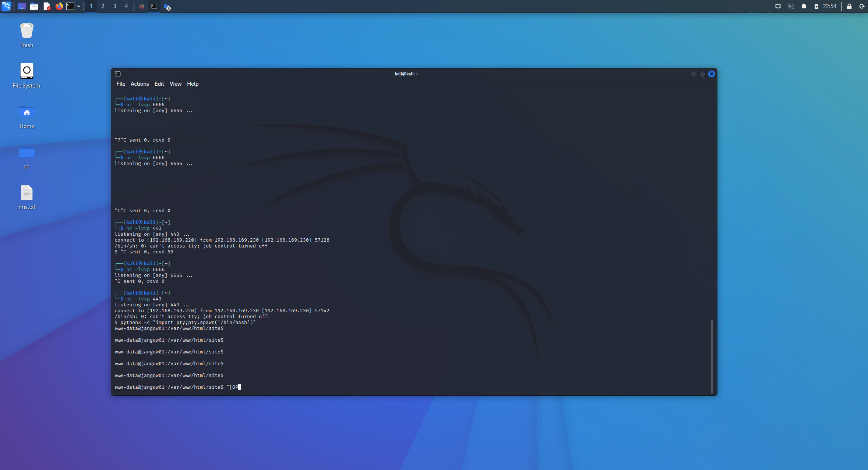Open the file manager launcher in panel
Viewport: 868px width, 470px height.
click(34, 6)
